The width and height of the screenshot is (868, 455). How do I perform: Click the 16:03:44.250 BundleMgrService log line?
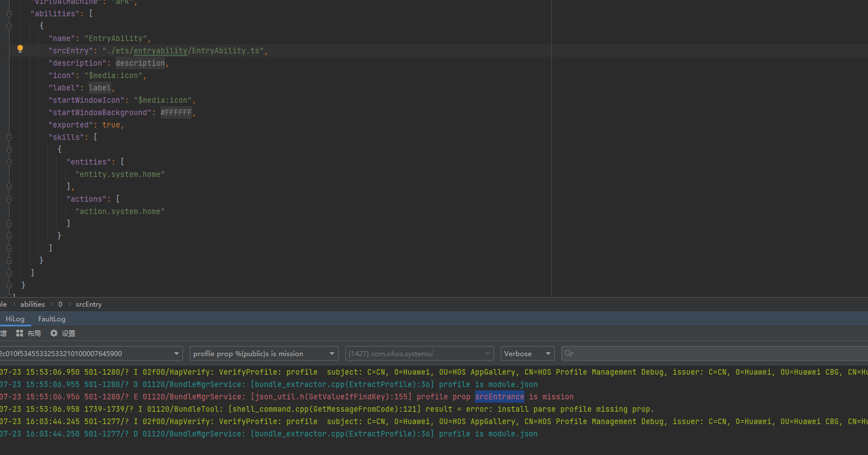click(x=269, y=434)
